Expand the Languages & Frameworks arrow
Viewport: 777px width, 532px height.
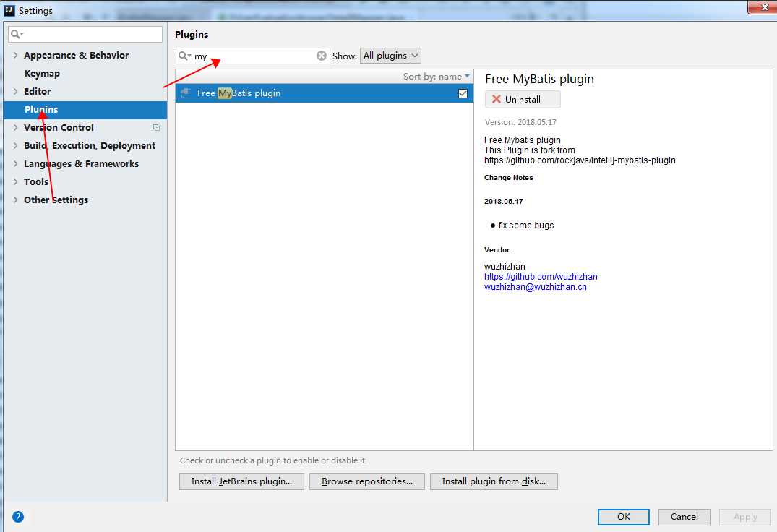(15, 163)
